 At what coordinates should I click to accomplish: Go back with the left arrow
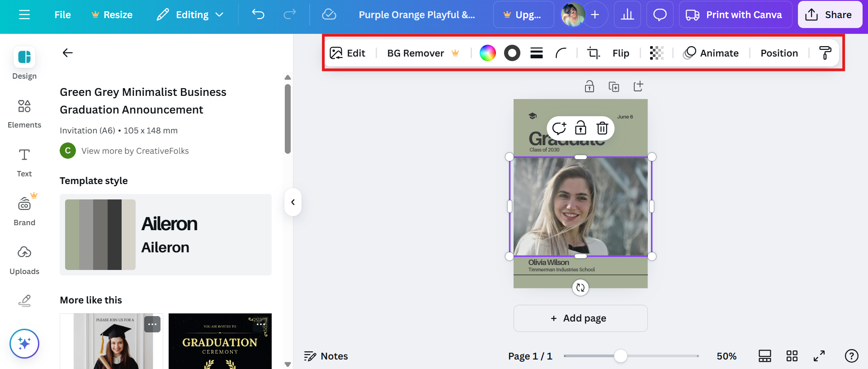coord(68,53)
